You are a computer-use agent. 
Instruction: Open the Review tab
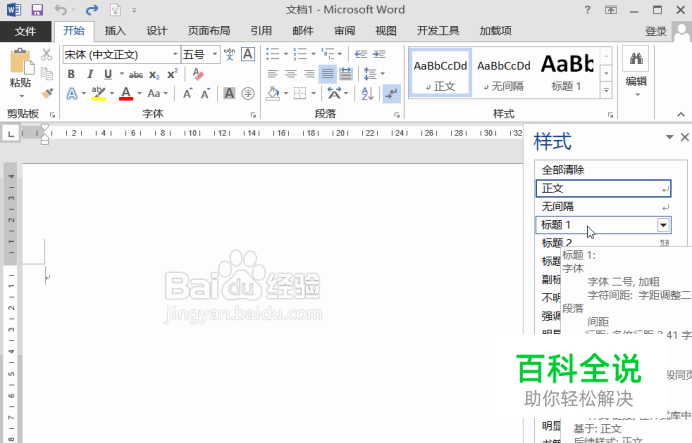coord(344,30)
